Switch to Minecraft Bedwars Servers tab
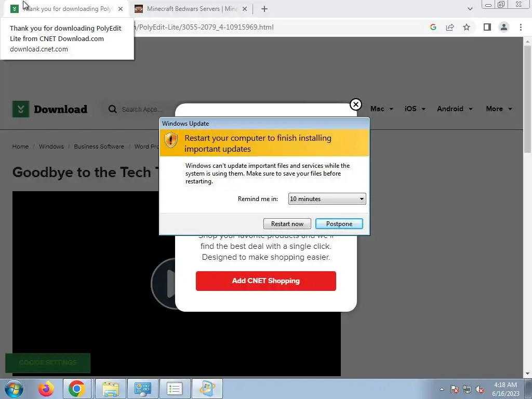 192,9
